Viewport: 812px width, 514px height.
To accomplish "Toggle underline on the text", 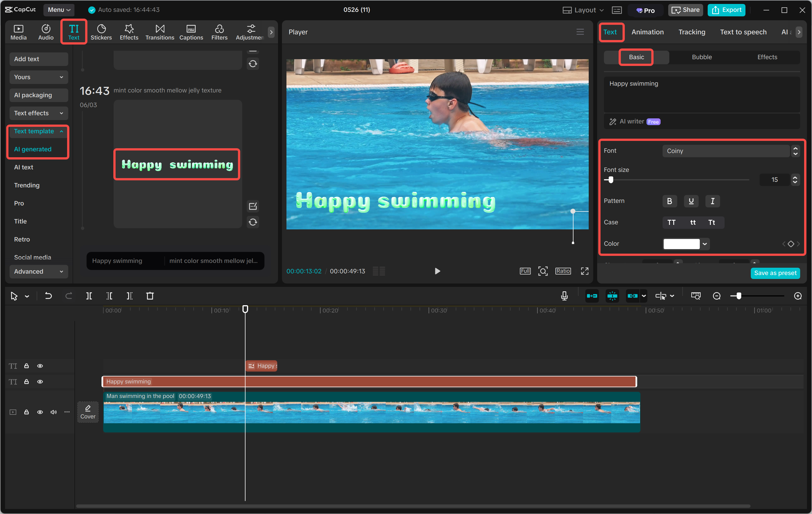I will 691,201.
